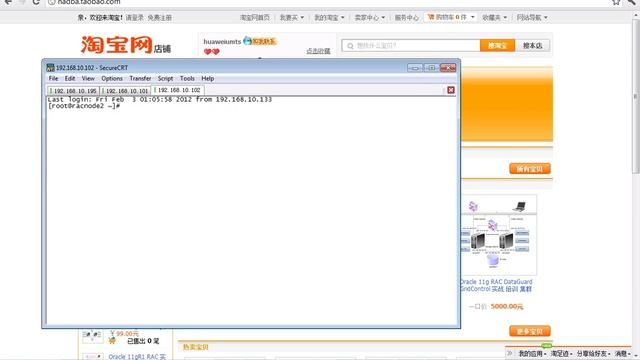Click the magnifier icon in Taobao search box

[x=350, y=46]
